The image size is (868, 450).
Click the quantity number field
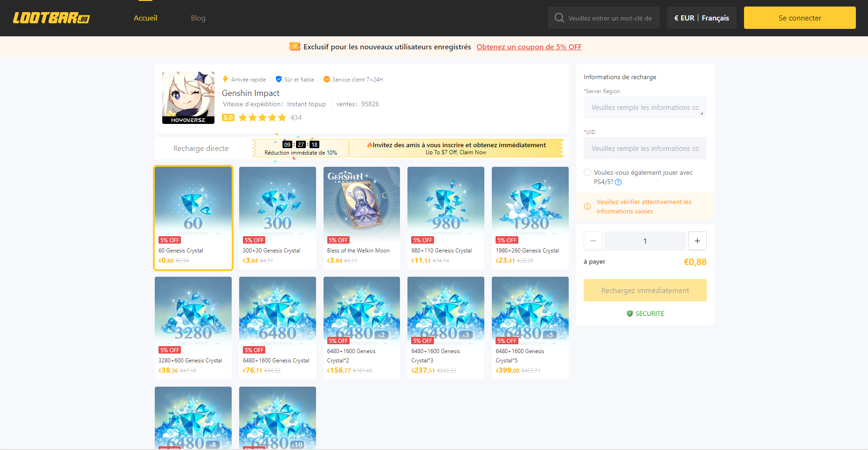click(645, 241)
